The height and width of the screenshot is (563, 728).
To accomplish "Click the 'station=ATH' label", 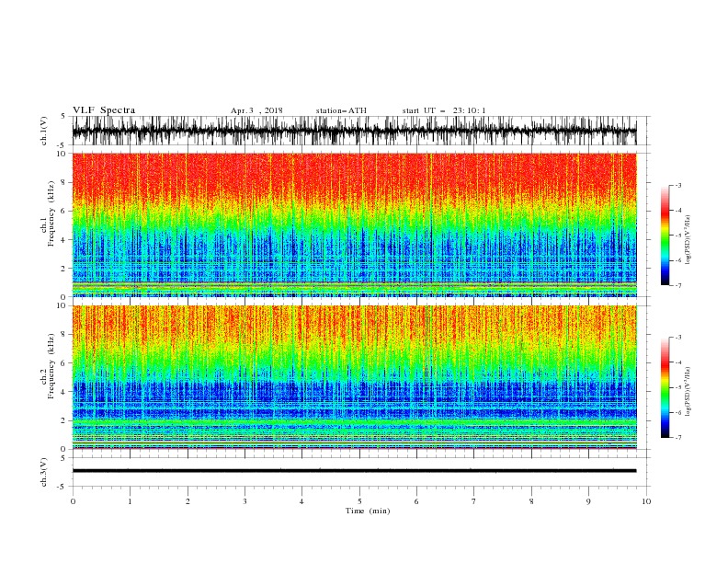I will [x=341, y=110].
